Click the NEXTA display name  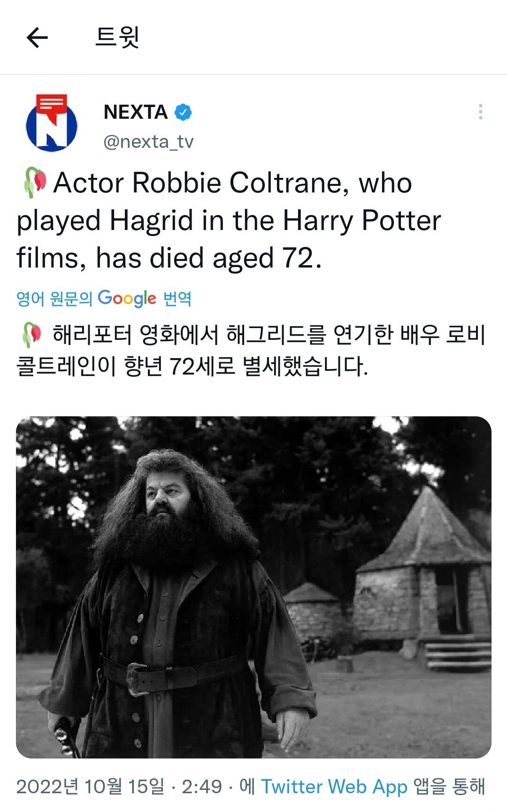tap(135, 112)
